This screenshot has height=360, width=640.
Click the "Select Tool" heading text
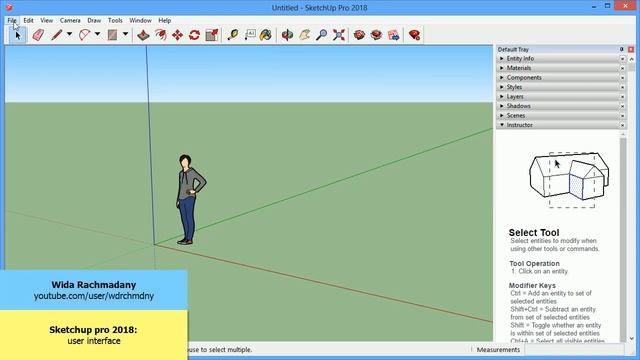pos(534,233)
